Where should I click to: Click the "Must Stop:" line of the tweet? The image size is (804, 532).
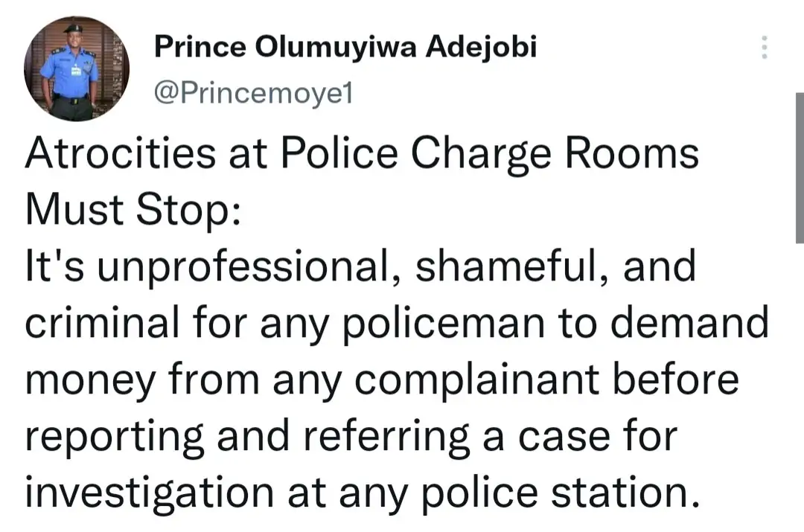click(133, 211)
